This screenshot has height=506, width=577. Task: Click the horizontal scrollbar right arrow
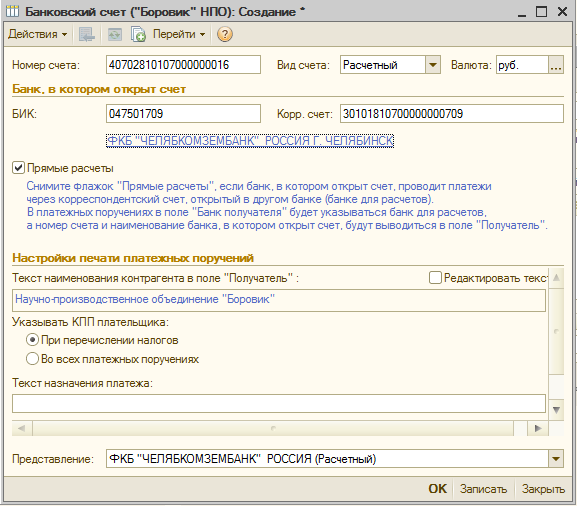click(x=538, y=428)
